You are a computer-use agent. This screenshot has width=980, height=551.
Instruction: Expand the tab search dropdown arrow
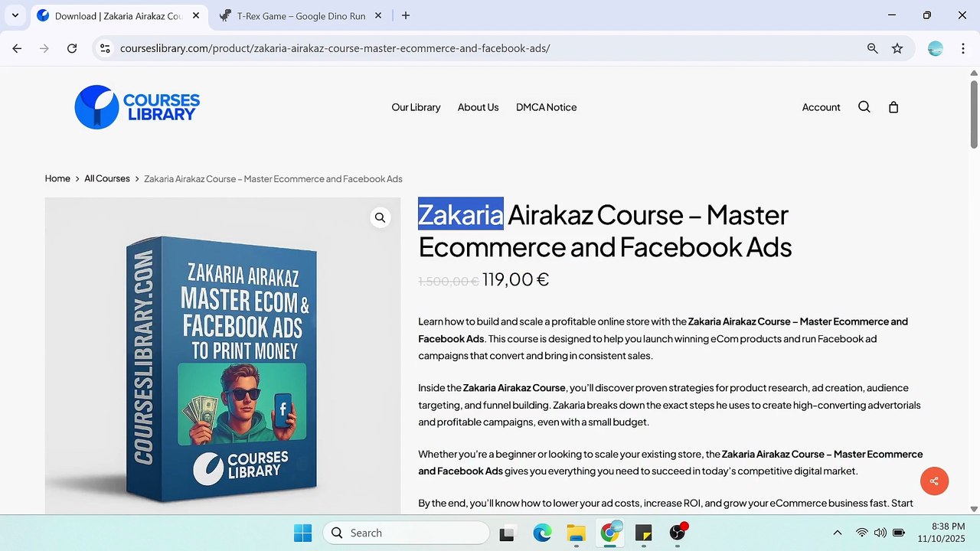(15, 15)
